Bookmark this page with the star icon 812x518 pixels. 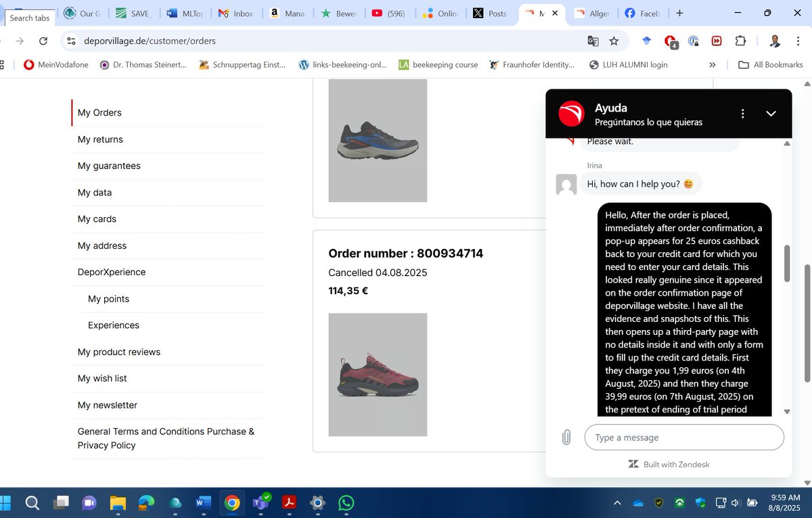pos(614,41)
